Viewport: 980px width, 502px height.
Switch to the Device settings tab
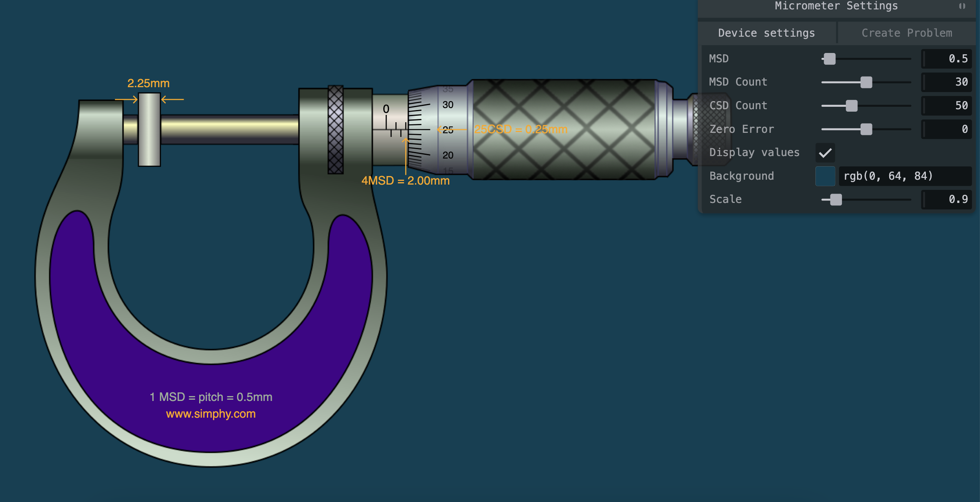click(x=767, y=33)
